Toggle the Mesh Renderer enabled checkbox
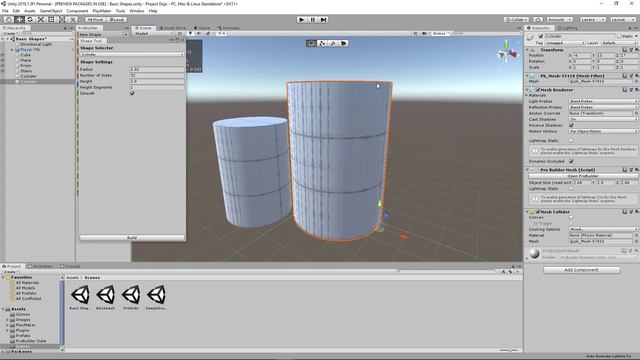This screenshot has height=360, width=640. pos(538,89)
